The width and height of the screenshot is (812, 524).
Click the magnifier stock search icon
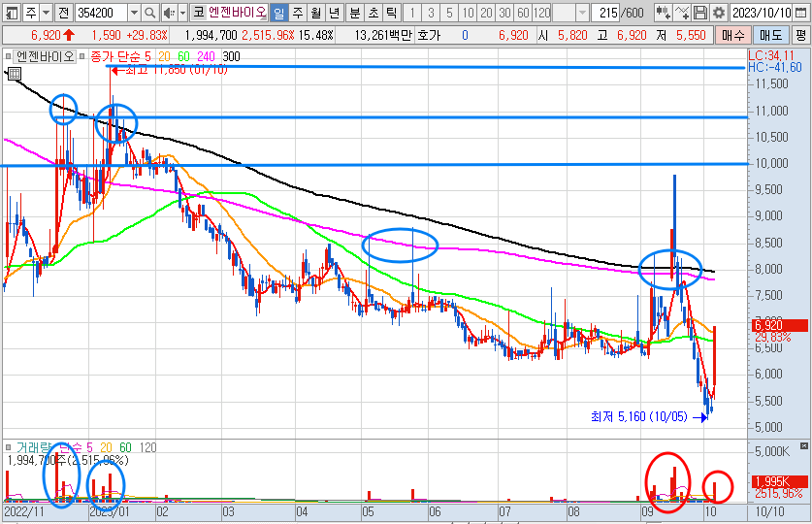(149, 13)
